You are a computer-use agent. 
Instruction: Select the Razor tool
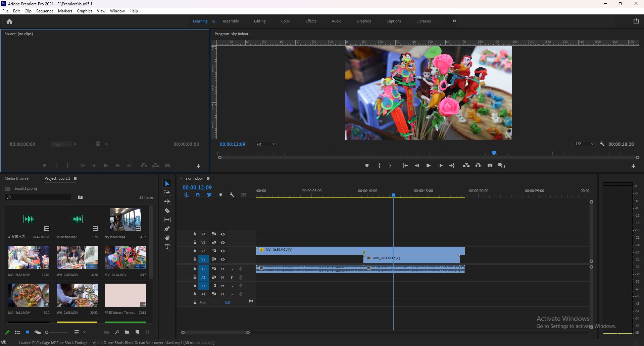click(167, 211)
